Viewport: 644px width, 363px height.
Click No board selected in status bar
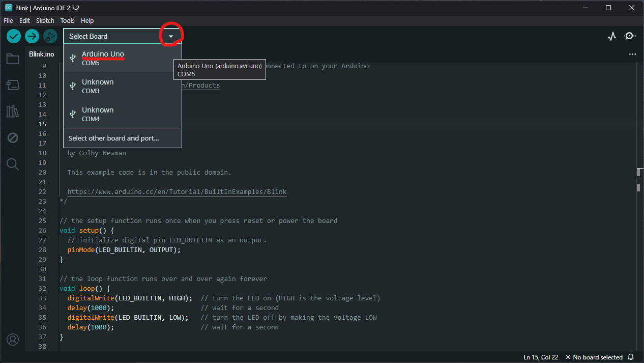(594, 357)
